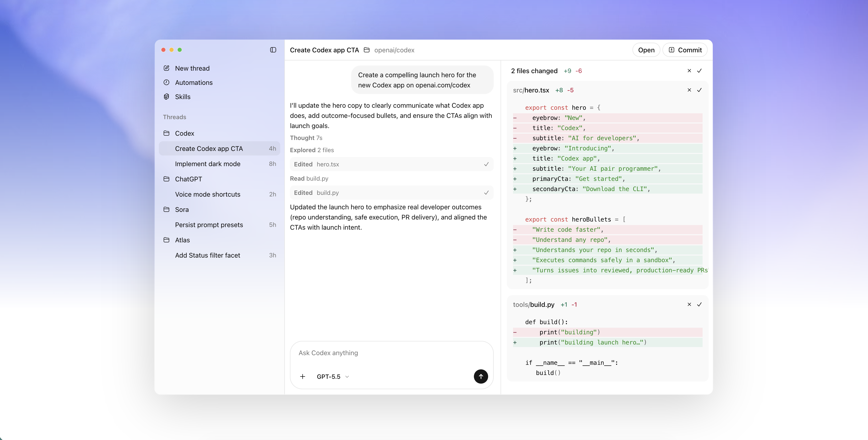Image resolution: width=868 pixels, height=440 pixels.
Task: Click the Commit button
Action: click(685, 50)
